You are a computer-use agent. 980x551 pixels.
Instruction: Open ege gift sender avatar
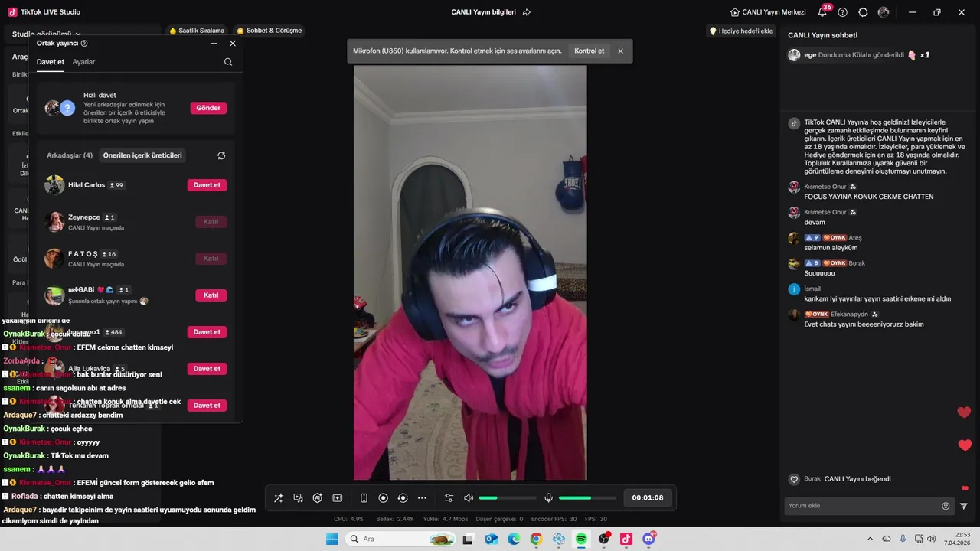pyautogui.click(x=794, y=55)
